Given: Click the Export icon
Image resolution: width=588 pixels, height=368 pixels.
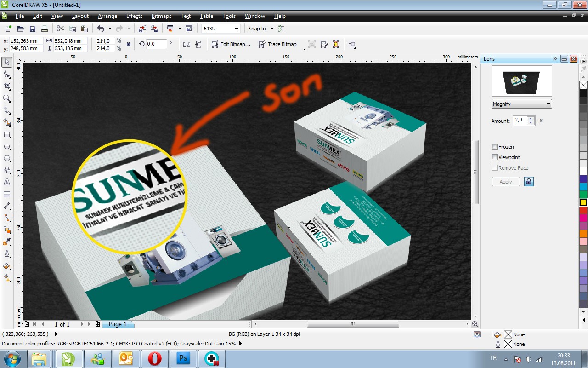Looking at the screenshot, I should point(154,29).
